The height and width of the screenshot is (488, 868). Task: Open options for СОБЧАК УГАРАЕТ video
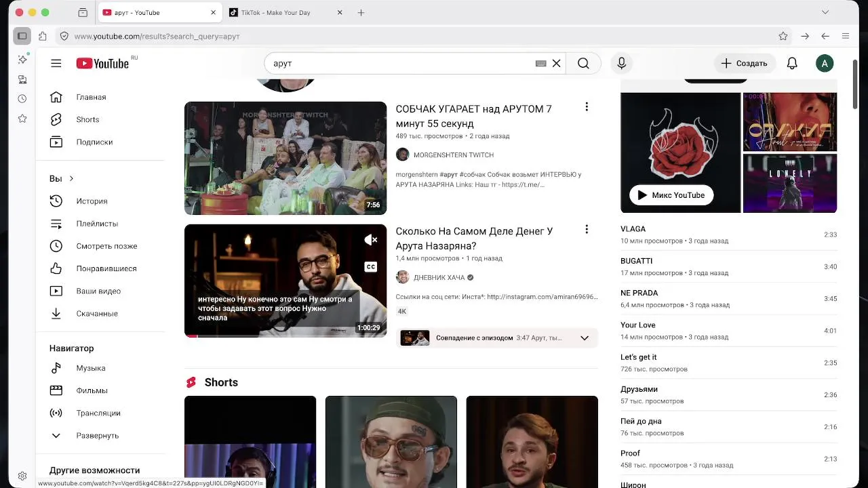pyautogui.click(x=587, y=107)
